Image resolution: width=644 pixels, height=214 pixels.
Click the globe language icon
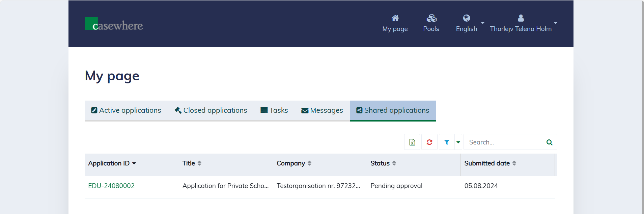pyautogui.click(x=466, y=18)
